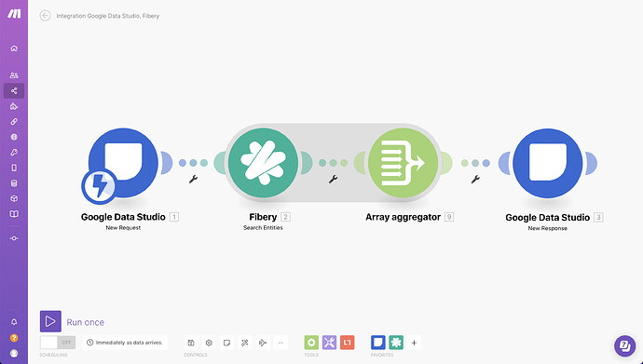Open the Array aggregator module

(x=404, y=163)
